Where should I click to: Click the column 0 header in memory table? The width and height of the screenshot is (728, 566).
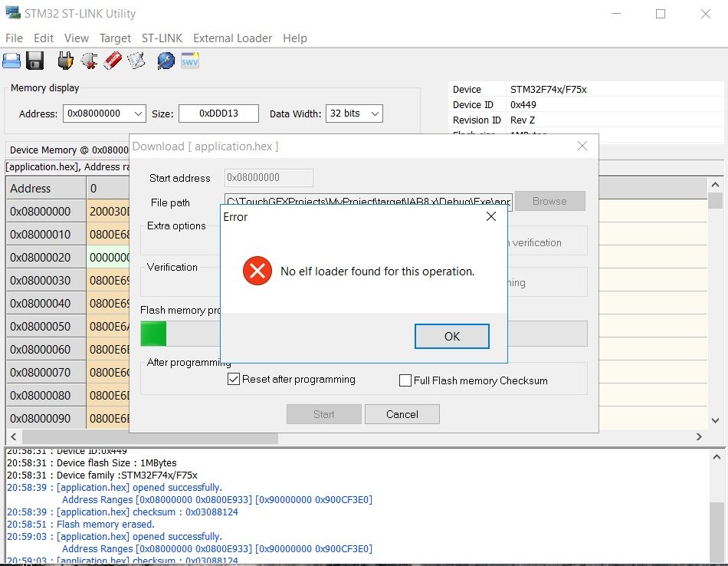tap(108, 189)
